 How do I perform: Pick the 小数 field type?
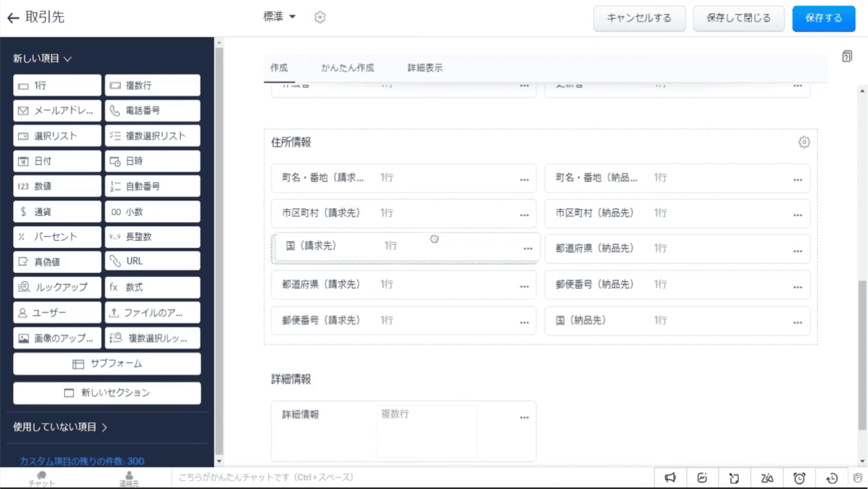[x=152, y=211]
